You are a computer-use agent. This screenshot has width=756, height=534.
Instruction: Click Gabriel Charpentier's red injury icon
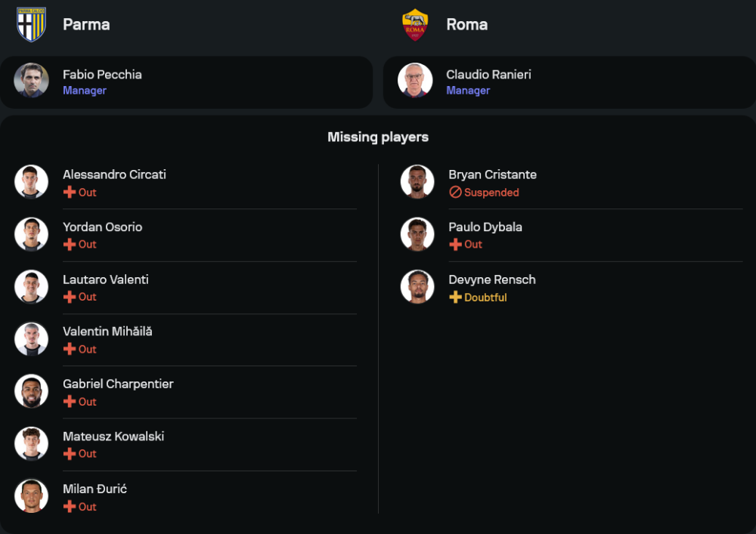70,402
